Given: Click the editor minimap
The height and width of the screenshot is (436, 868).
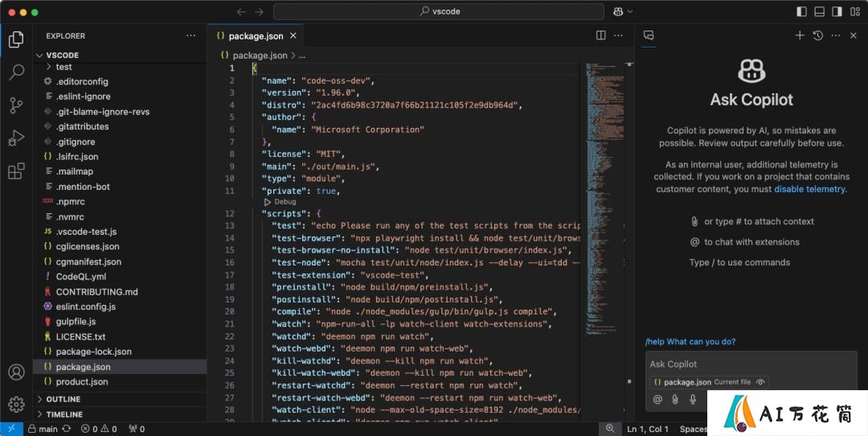Looking at the screenshot, I should tap(604, 199).
